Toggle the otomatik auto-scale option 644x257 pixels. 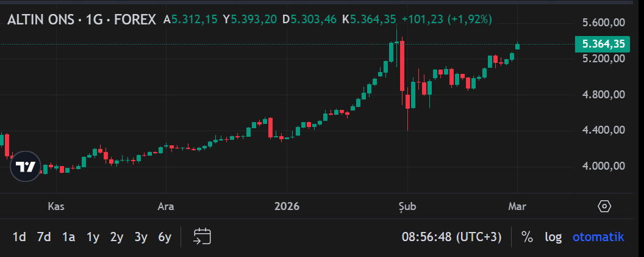pyautogui.click(x=598, y=237)
